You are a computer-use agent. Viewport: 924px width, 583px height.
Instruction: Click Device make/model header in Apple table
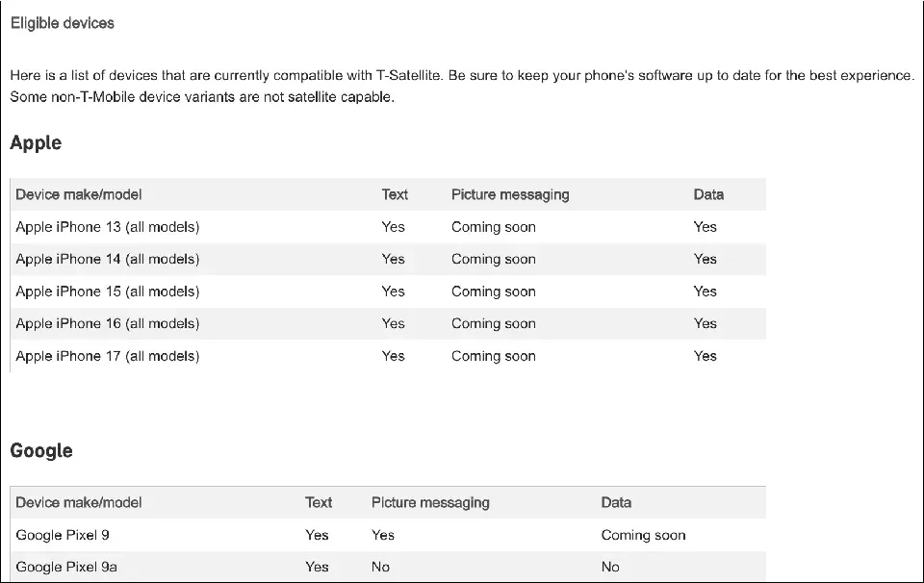tap(79, 195)
